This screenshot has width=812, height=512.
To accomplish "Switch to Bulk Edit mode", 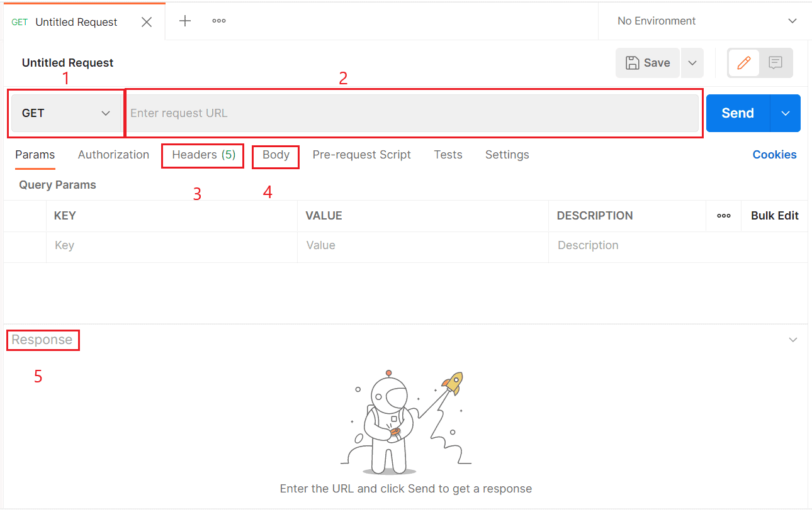I will click(774, 216).
